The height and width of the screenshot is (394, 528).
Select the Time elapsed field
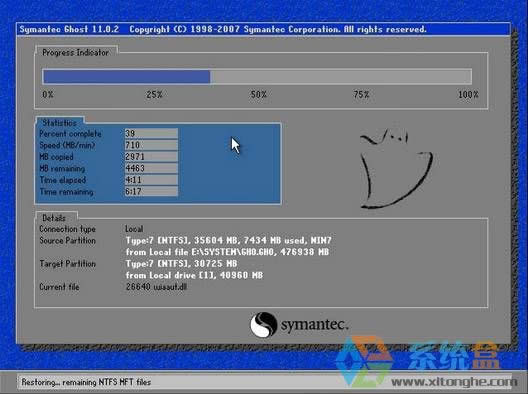[151, 180]
